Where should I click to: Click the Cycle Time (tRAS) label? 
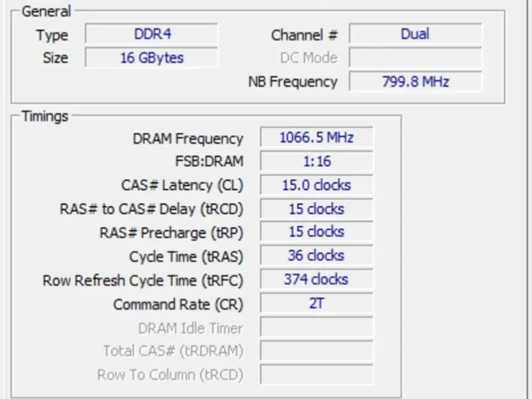186,257
